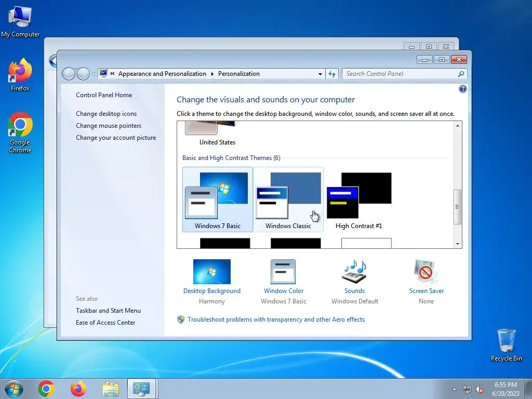The width and height of the screenshot is (532, 399).
Task: Click theme list scrollbar up arrow
Action: [458, 126]
